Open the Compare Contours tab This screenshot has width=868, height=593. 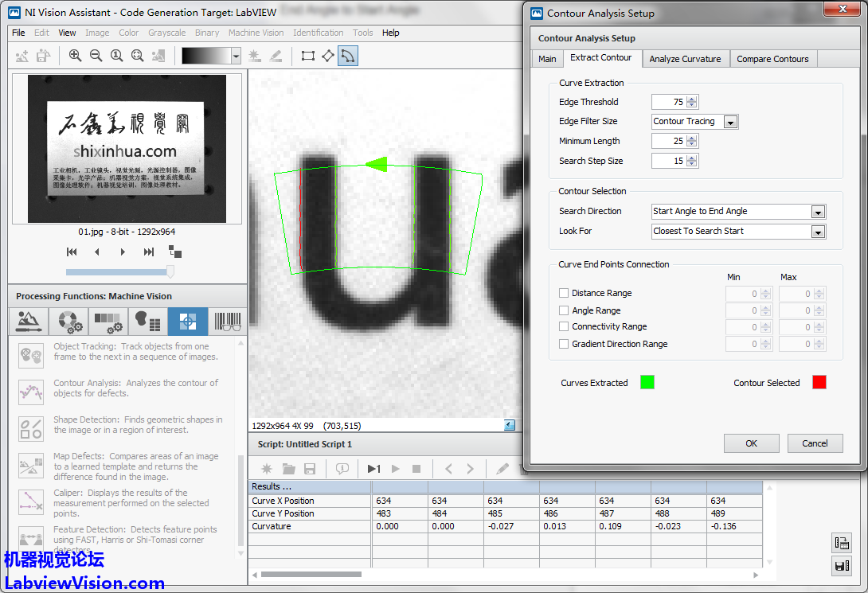pyautogui.click(x=772, y=59)
